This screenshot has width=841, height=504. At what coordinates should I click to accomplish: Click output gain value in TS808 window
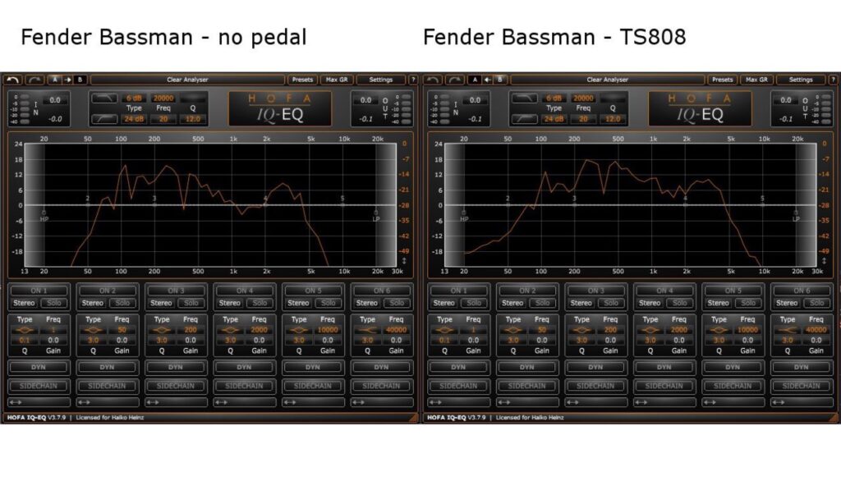click(x=786, y=100)
